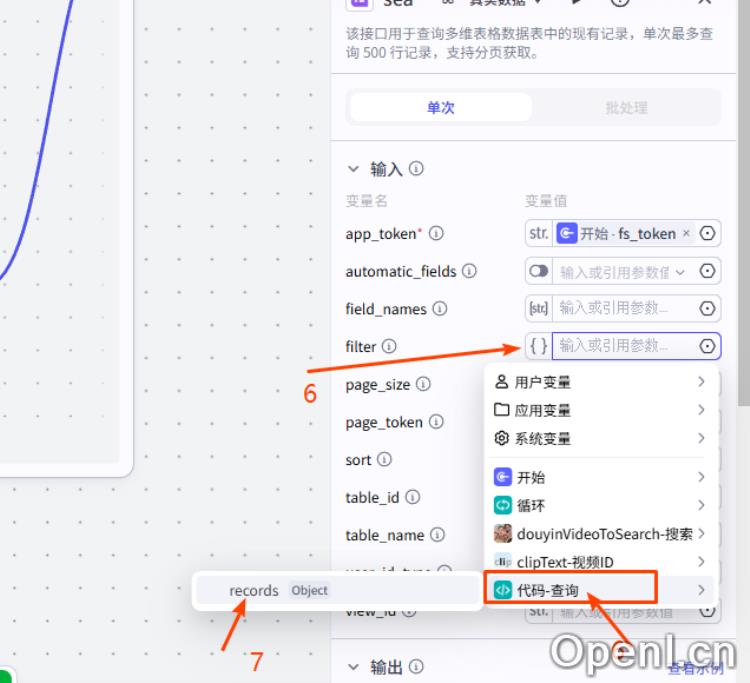Choose the records Object variable
Image resolution: width=750 pixels, height=683 pixels.
coord(337,590)
